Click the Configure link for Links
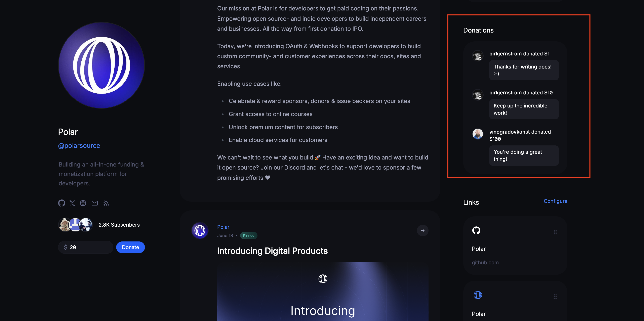The image size is (644, 321). coord(556,201)
